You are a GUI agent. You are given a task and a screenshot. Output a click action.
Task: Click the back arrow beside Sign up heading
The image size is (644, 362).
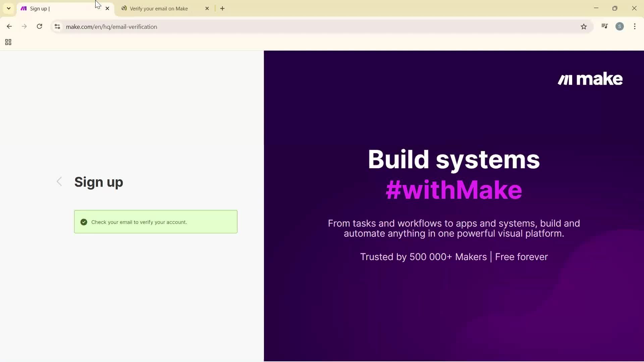tap(59, 181)
